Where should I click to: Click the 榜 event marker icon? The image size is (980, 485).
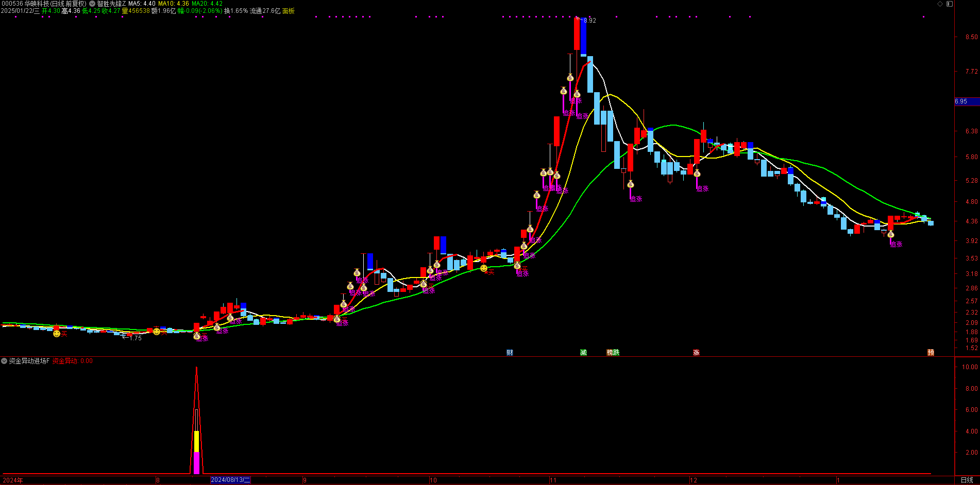click(610, 353)
